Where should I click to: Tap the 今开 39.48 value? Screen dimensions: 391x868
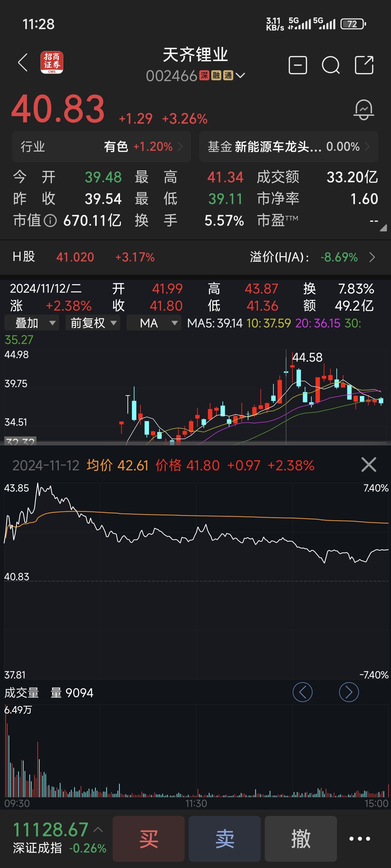[103, 177]
